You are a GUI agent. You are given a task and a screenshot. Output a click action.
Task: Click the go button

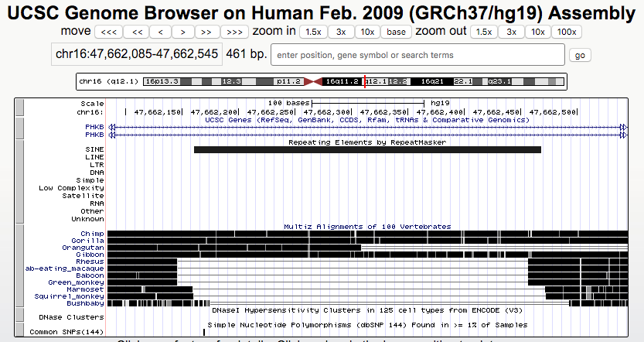tap(580, 55)
